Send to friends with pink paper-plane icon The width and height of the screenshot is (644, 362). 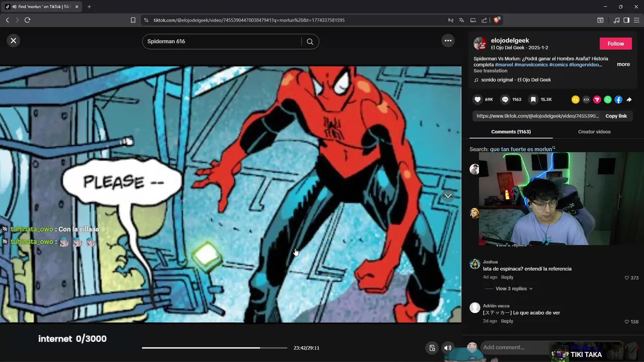pyautogui.click(x=597, y=100)
